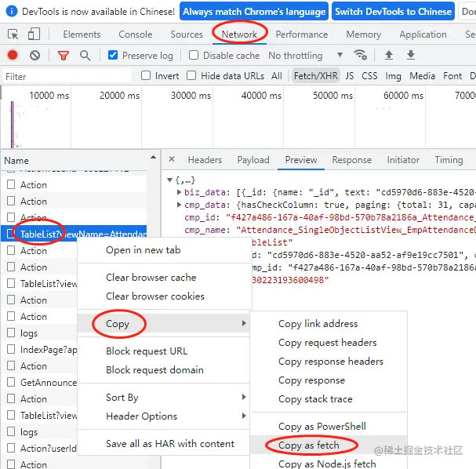Switch to the Elements panel
This screenshot has width=476, height=469.
(82, 35)
